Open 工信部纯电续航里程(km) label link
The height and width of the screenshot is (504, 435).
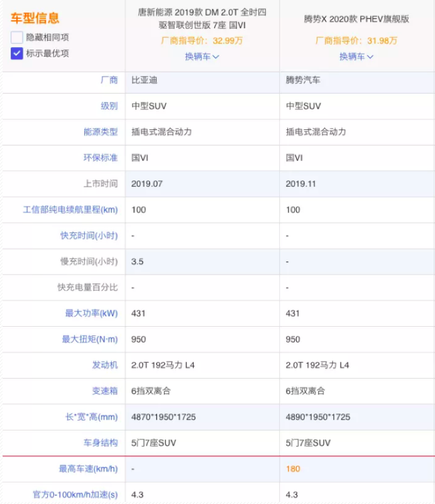point(70,210)
